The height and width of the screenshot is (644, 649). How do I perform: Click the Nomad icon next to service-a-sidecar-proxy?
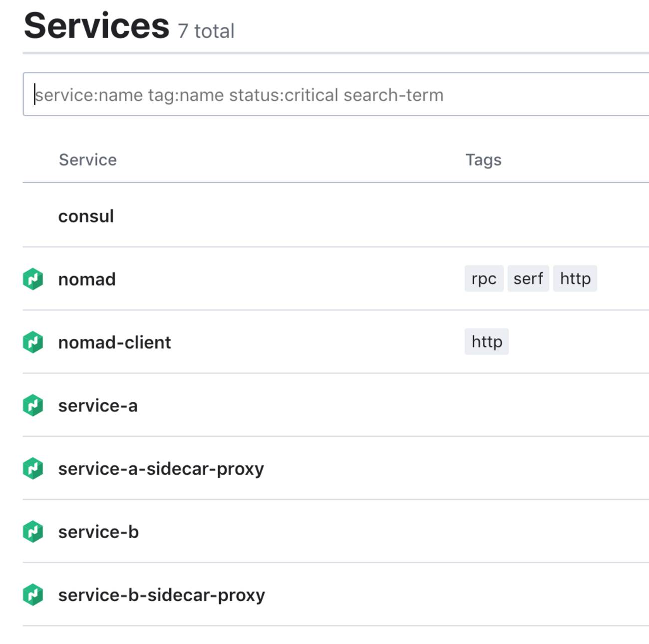(x=33, y=468)
